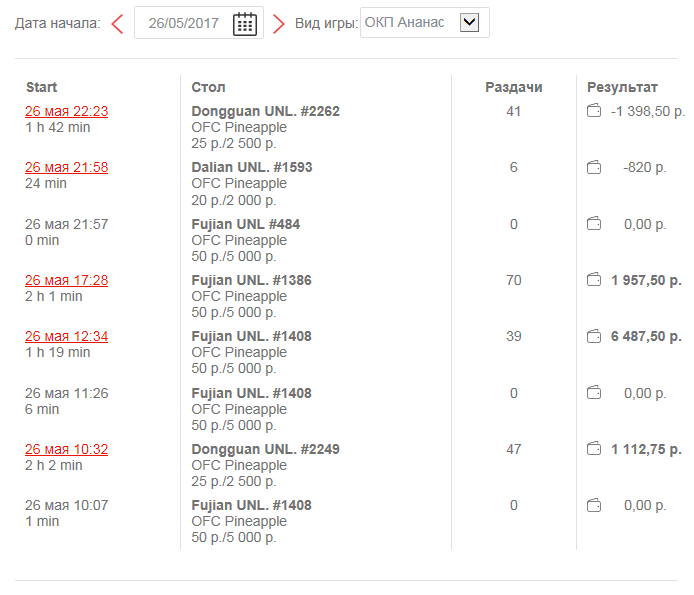694x595 pixels.
Task: Open session link 26 мая 22:23
Action: pyautogui.click(x=66, y=111)
